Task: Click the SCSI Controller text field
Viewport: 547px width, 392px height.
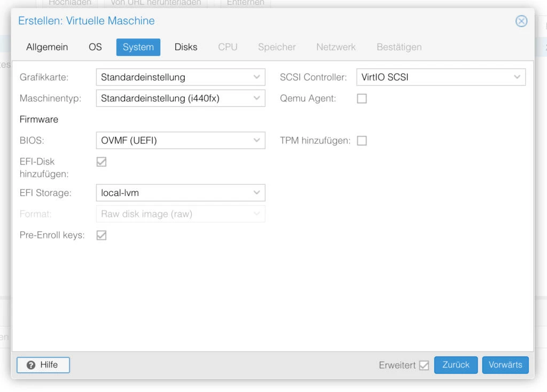Action: (433, 77)
